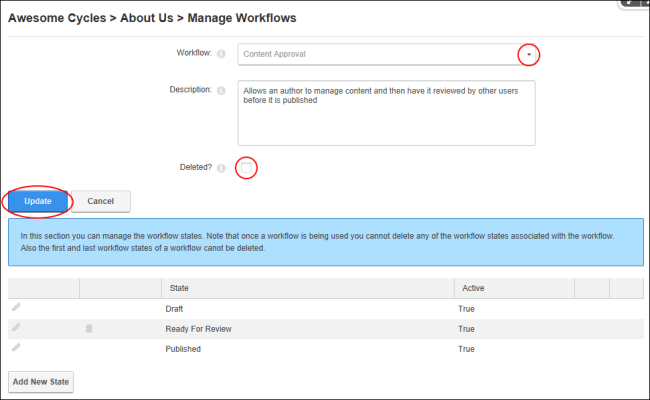Click inside the Description text area

[386, 113]
